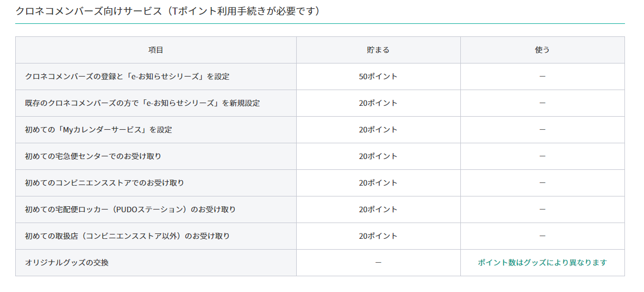Click 20ポイント in the Myカレンダーサービス row
The height and width of the screenshot is (292, 644).
click(x=378, y=130)
